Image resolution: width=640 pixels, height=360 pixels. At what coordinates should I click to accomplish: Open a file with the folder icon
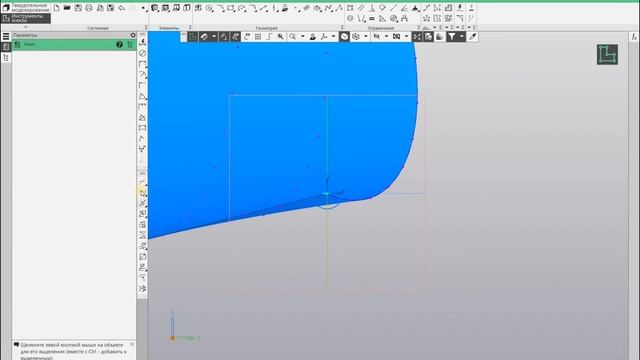(67, 8)
